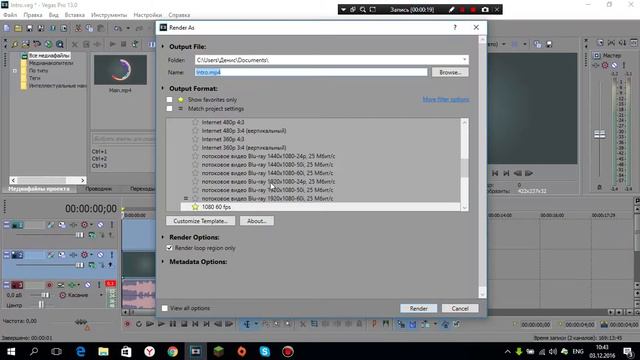
Task: Adjust the audio track volume slider
Action: pyautogui.click(x=45, y=295)
